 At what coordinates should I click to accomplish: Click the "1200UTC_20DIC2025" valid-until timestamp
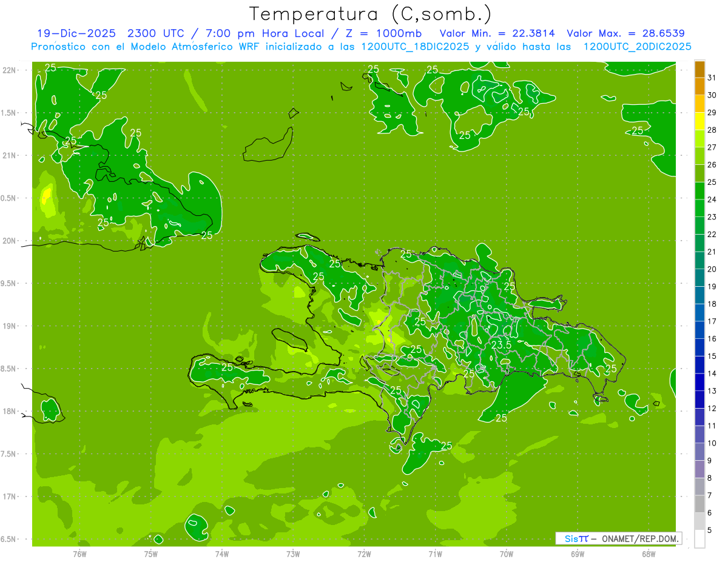coord(637,47)
